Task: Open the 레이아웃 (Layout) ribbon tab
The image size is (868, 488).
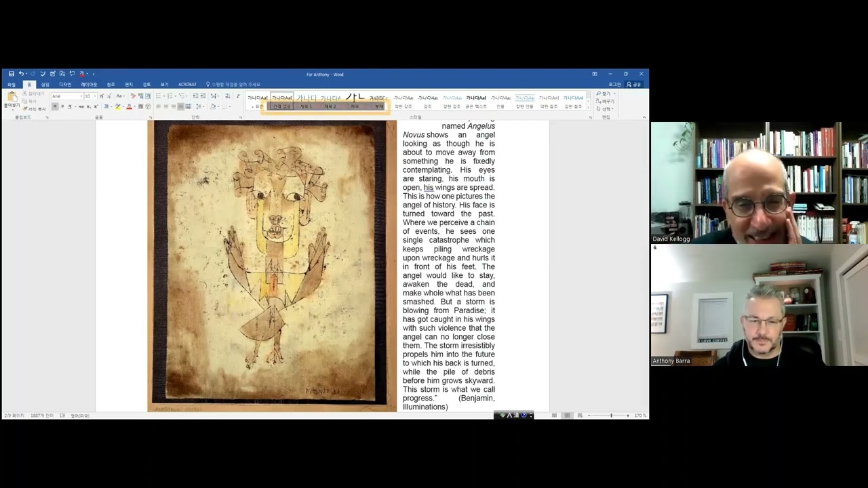Action: point(89,85)
